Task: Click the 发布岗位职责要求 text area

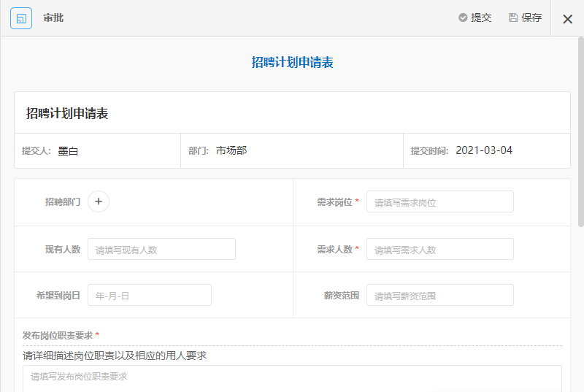Action: point(292,379)
